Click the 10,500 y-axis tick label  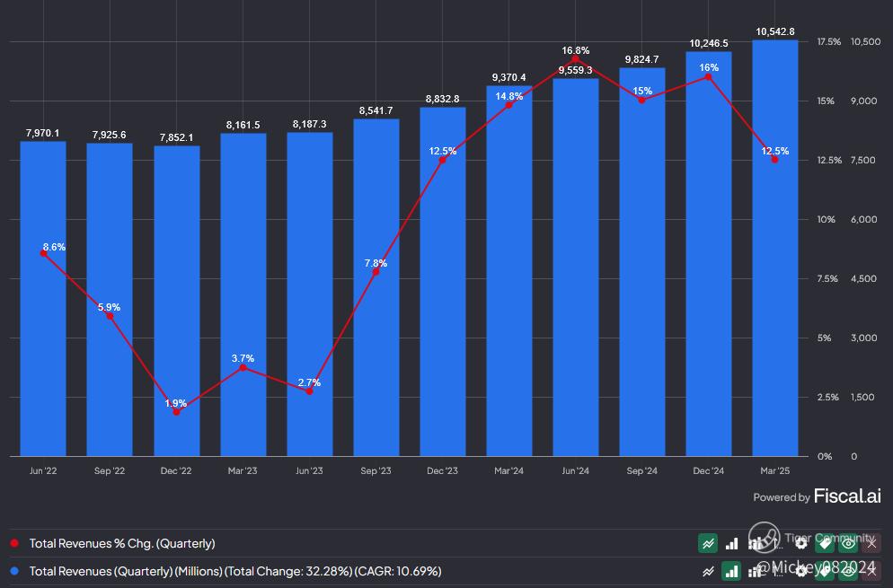(x=865, y=41)
